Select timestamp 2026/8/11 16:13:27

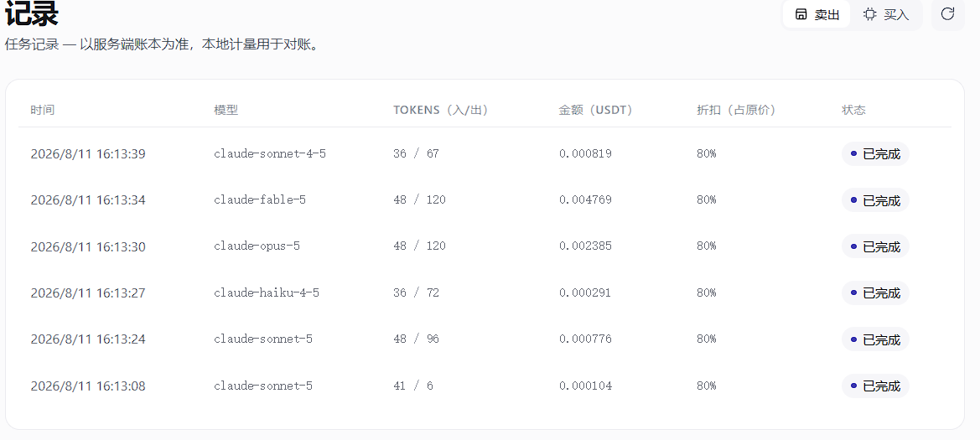pos(88,293)
